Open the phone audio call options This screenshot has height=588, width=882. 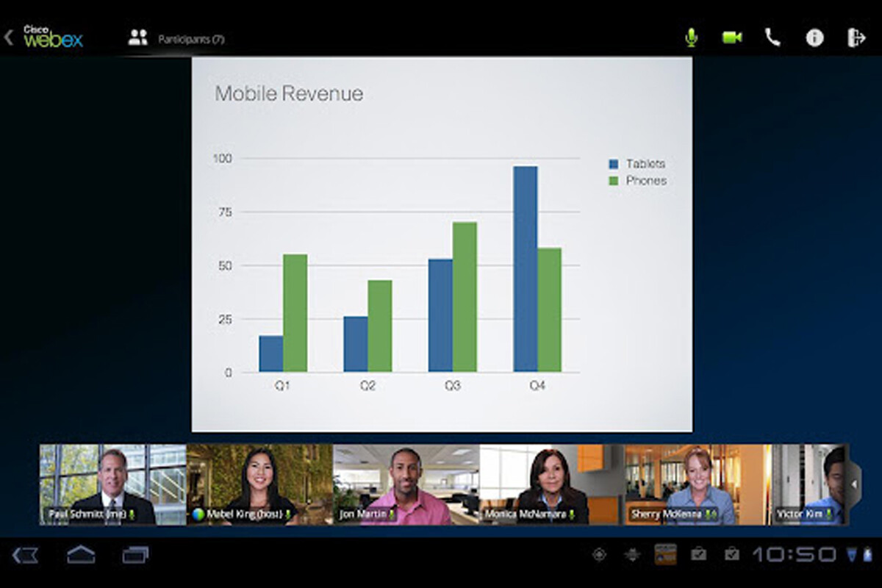[772, 37]
